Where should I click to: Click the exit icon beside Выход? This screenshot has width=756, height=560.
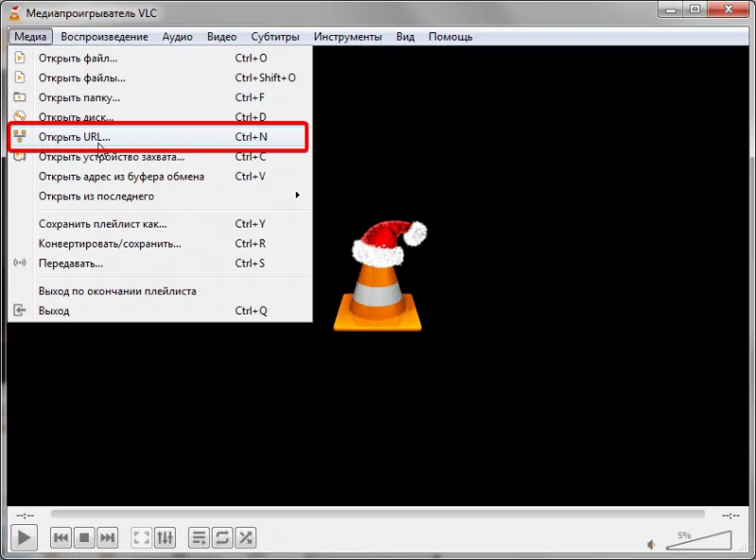click(x=20, y=310)
